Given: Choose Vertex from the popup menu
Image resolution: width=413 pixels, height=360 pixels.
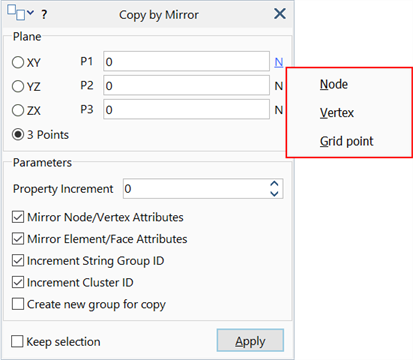Looking at the screenshot, I should tap(337, 113).
